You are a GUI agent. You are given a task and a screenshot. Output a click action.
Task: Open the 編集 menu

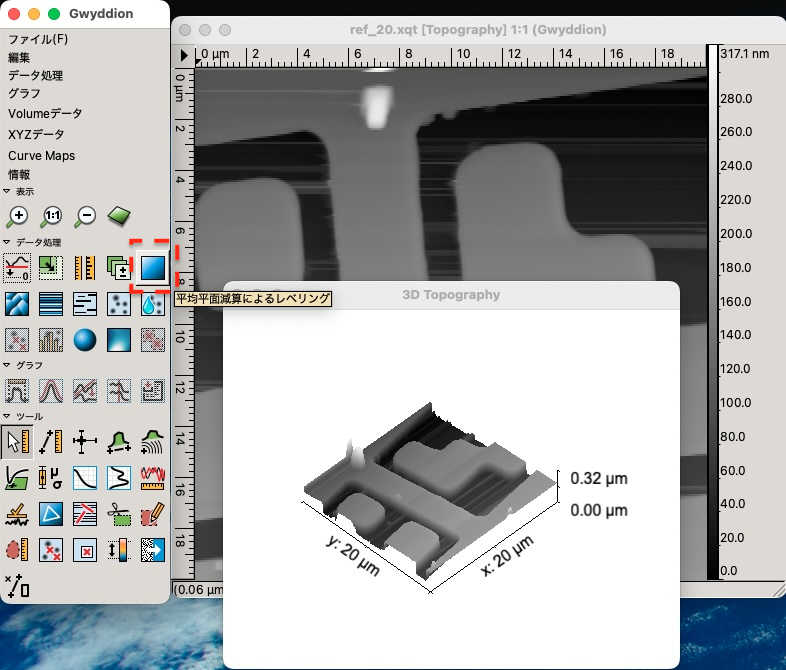[19, 58]
